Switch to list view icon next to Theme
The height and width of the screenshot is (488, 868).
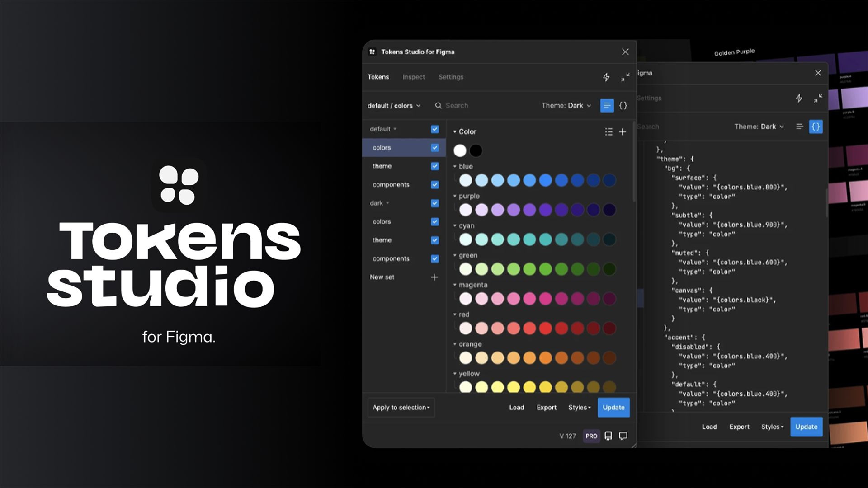point(607,105)
